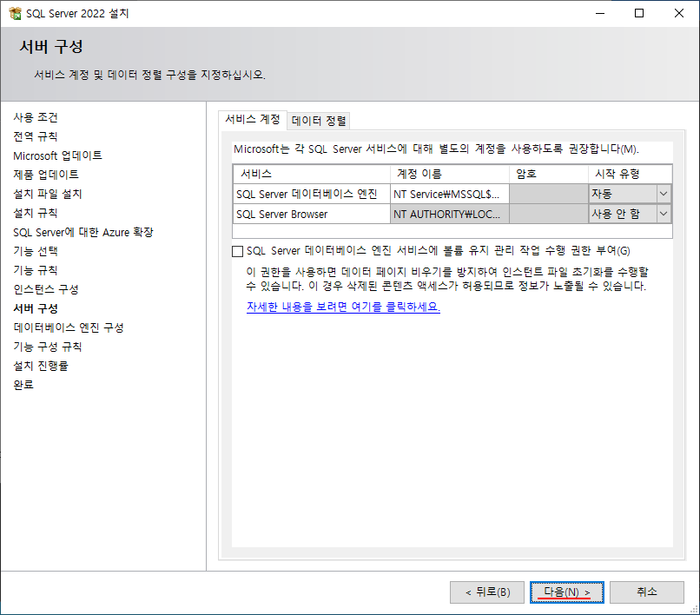This screenshot has height=615, width=700.
Task: Select the SQL Server Browser service cell
Action: coord(311,214)
